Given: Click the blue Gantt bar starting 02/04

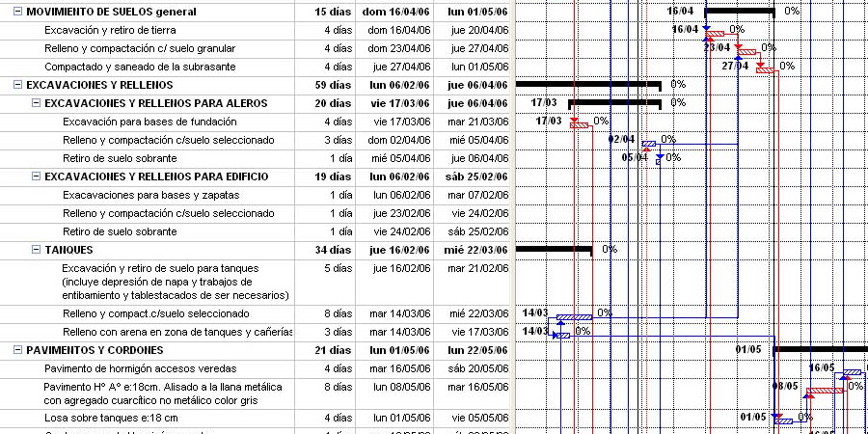Looking at the screenshot, I should (649, 144).
